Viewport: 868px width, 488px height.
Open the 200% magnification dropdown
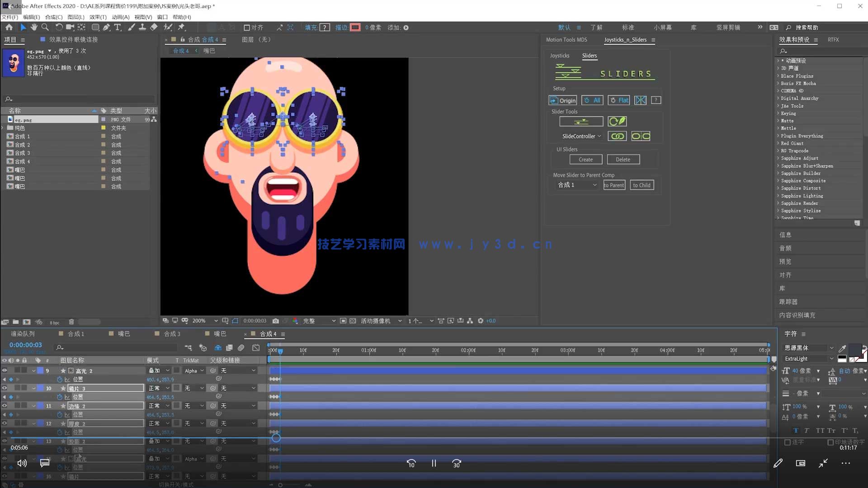[215, 321]
